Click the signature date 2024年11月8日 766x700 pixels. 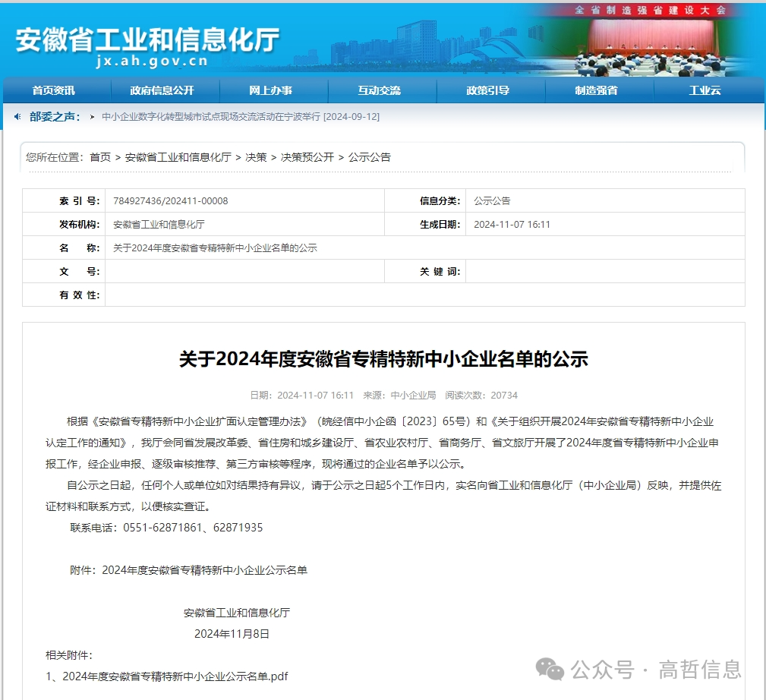pyautogui.click(x=232, y=634)
